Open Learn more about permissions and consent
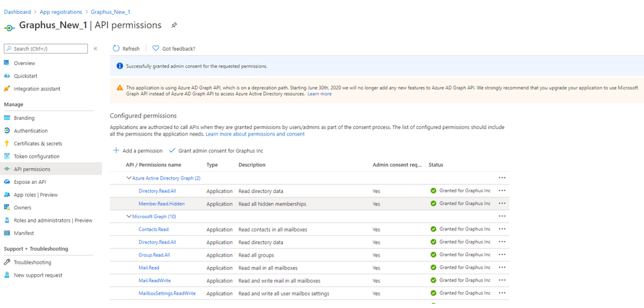644x308 pixels. pos(255,134)
